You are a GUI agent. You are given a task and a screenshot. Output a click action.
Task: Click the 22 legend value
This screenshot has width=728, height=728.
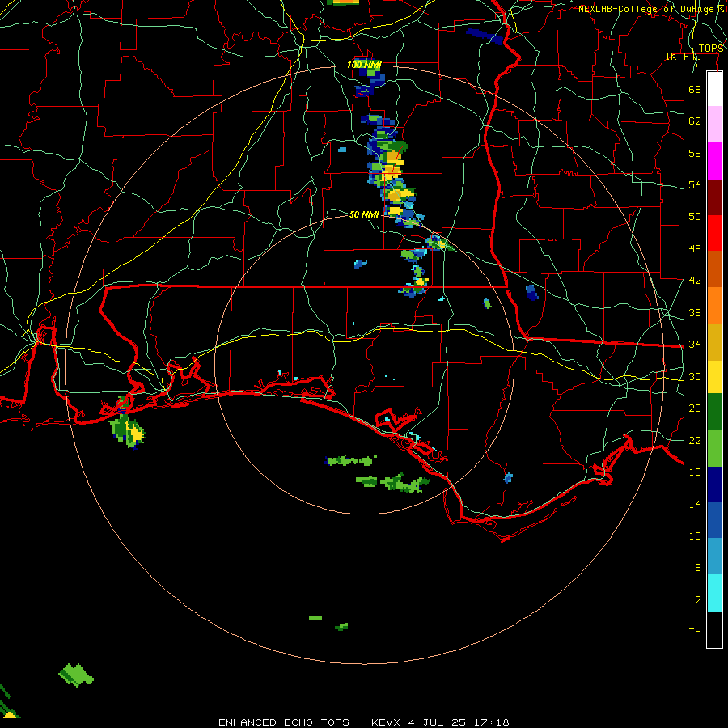point(695,440)
